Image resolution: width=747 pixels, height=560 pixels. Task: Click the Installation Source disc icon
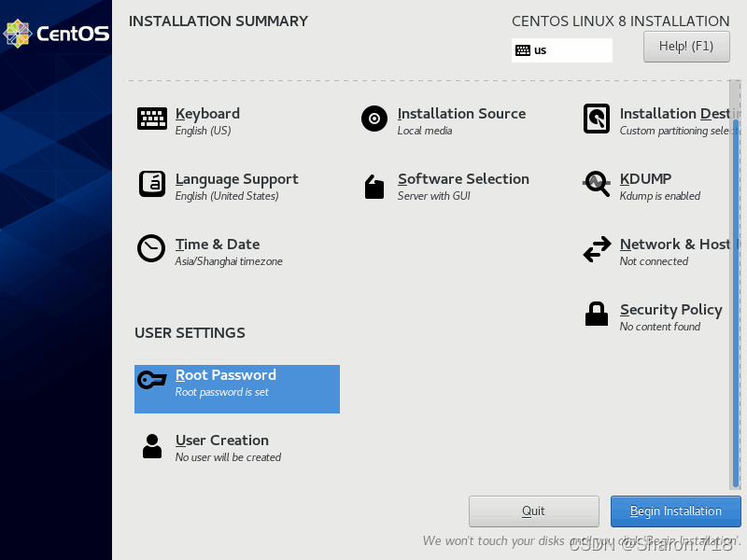pyautogui.click(x=374, y=119)
